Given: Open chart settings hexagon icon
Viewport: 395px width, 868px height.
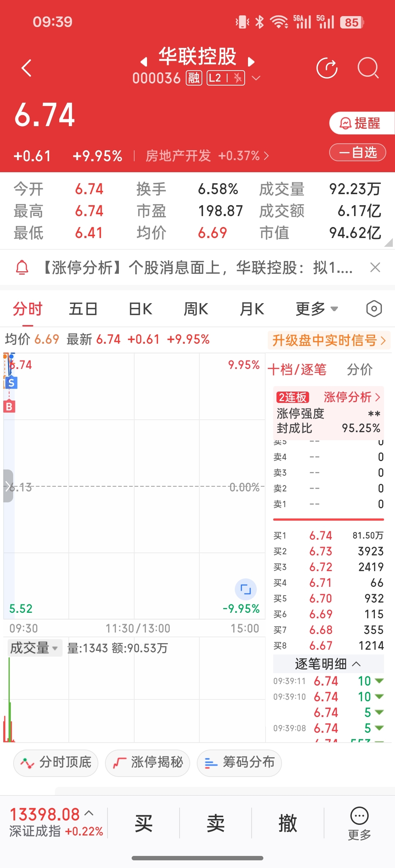Looking at the screenshot, I should tap(374, 309).
